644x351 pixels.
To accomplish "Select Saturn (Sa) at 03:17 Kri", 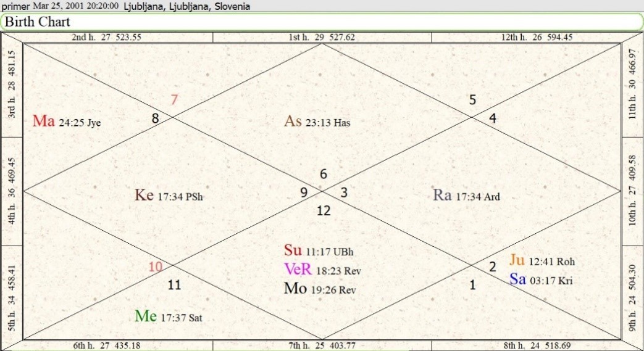I will pos(517,279).
